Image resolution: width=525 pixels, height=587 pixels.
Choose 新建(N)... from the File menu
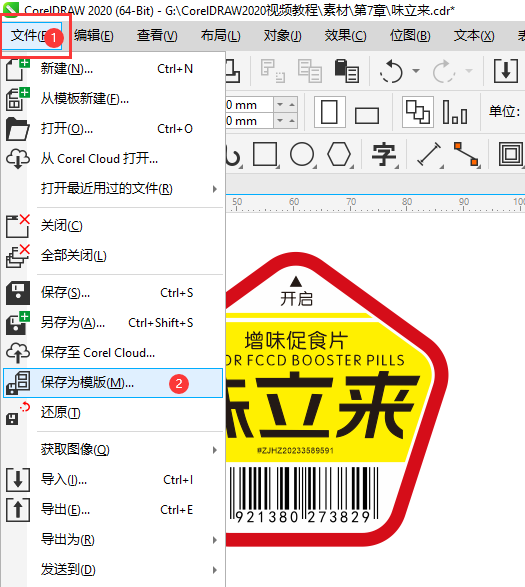tap(112, 69)
